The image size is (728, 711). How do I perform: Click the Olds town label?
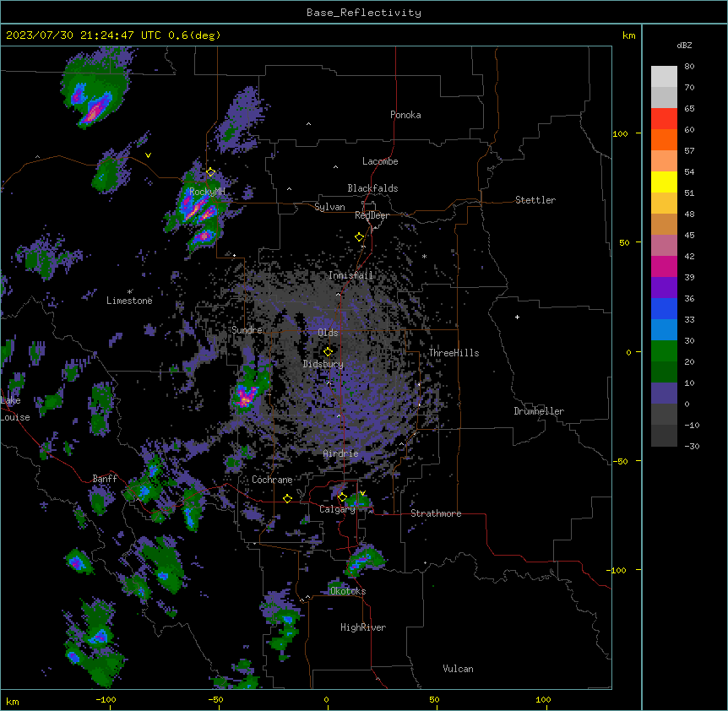[x=328, y=333]
